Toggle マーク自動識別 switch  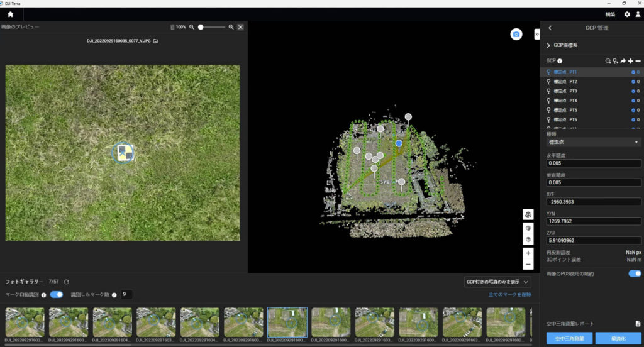(57, 294)
